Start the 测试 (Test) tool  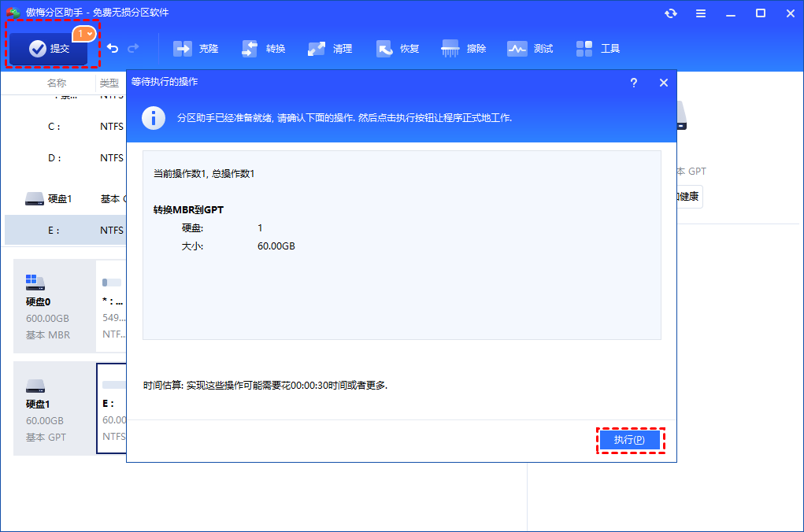[531, 48]
